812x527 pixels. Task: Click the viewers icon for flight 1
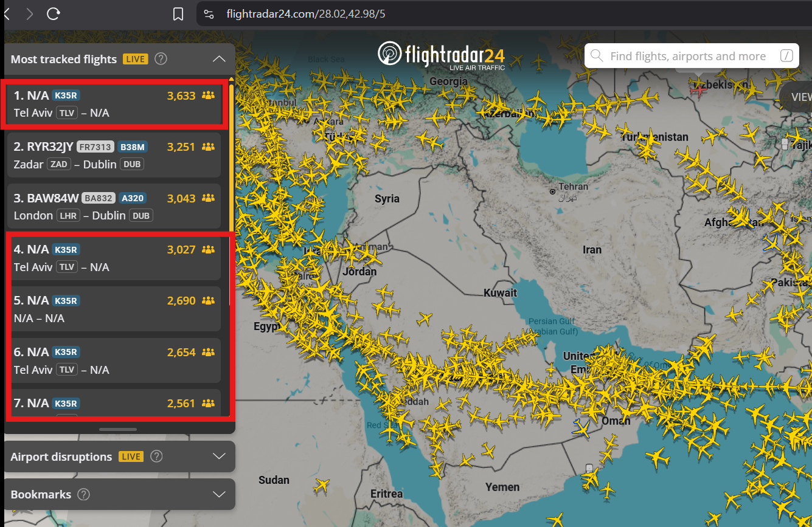[x=209, y=95]
